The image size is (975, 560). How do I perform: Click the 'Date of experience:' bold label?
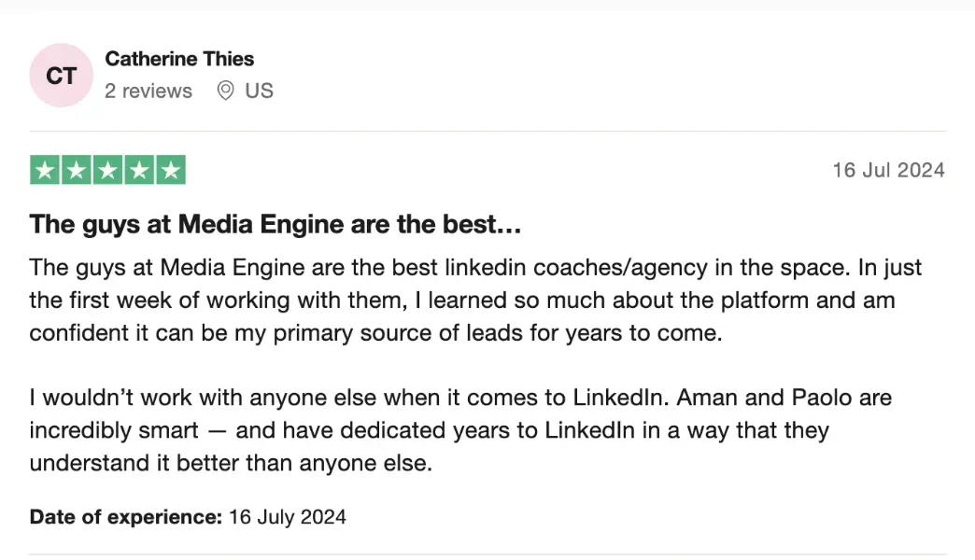[x=125, y=516]
